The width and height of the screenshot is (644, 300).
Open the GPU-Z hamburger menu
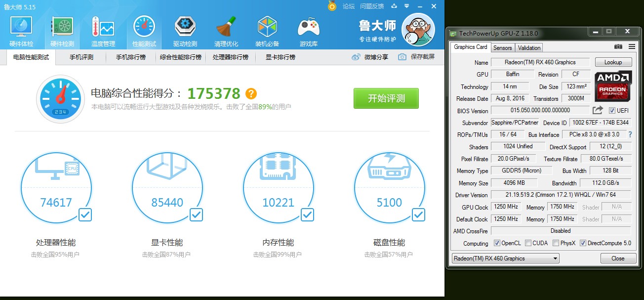click(631, 47)
